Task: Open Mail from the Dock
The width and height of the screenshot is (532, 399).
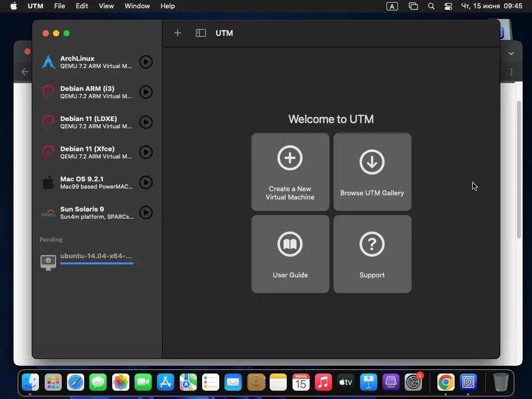Action: 233,382
